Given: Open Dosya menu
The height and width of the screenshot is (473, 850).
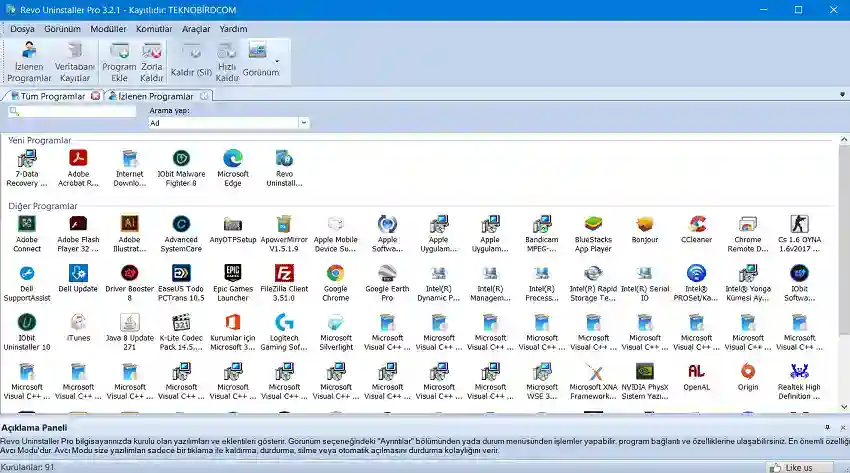Looking at the screenshot, I should click(x=22, y=29).
